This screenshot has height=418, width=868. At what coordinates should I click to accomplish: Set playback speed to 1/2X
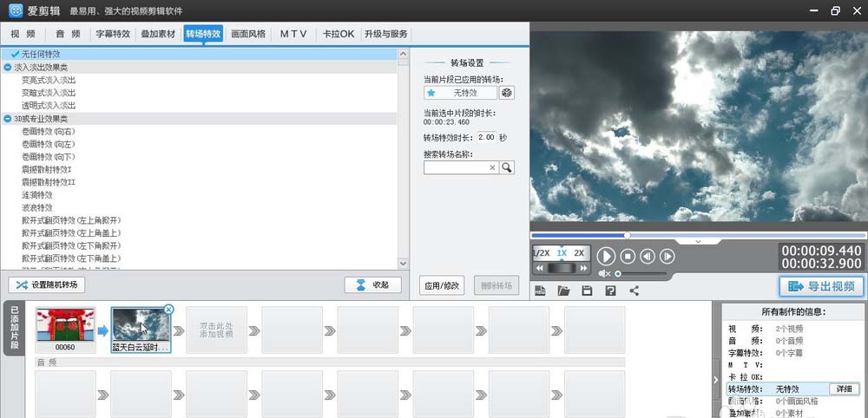[x=542, y=253]
